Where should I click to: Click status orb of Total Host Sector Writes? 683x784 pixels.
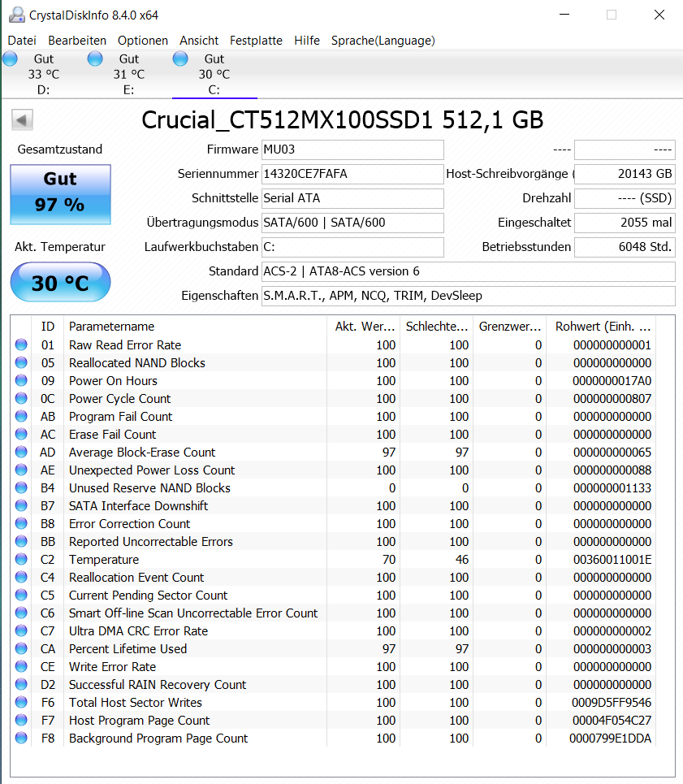(x=21, y=703)
